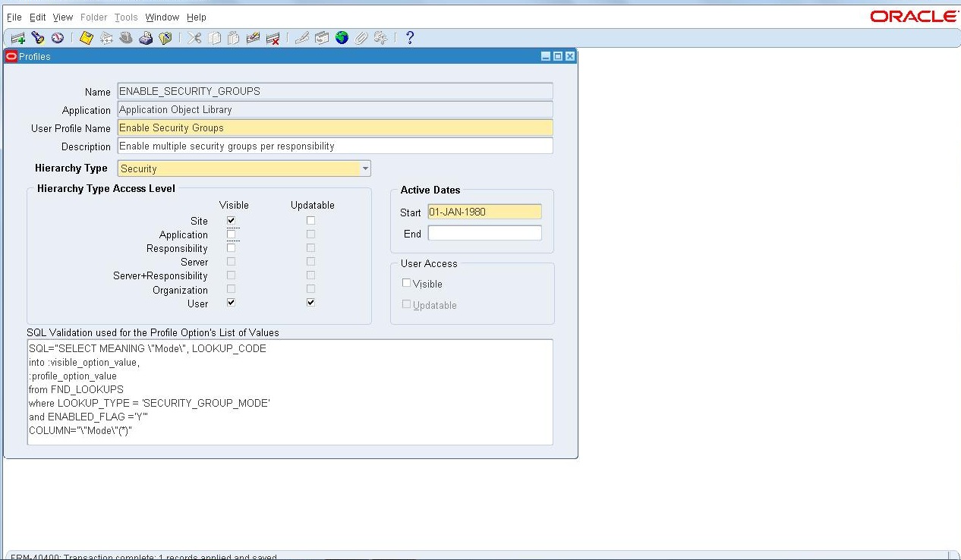The image size is (961, 560).
Task: Open the File menu
Action: pos(13,17)
